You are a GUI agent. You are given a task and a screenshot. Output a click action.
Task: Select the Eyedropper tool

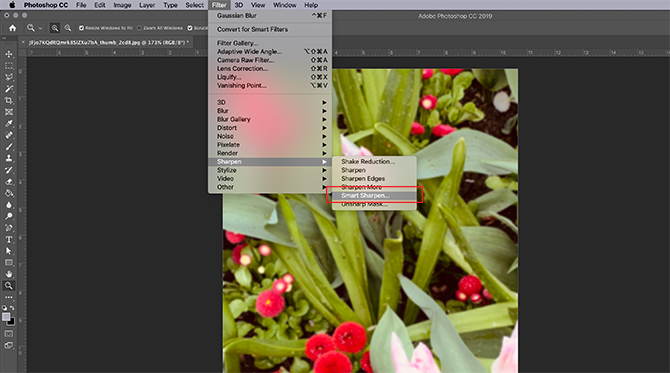pyautogui.click(x=9, y=123)
